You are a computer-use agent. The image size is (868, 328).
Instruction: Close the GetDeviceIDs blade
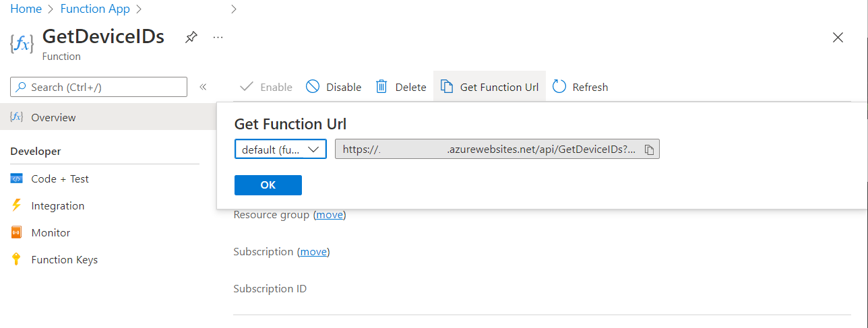838,38
